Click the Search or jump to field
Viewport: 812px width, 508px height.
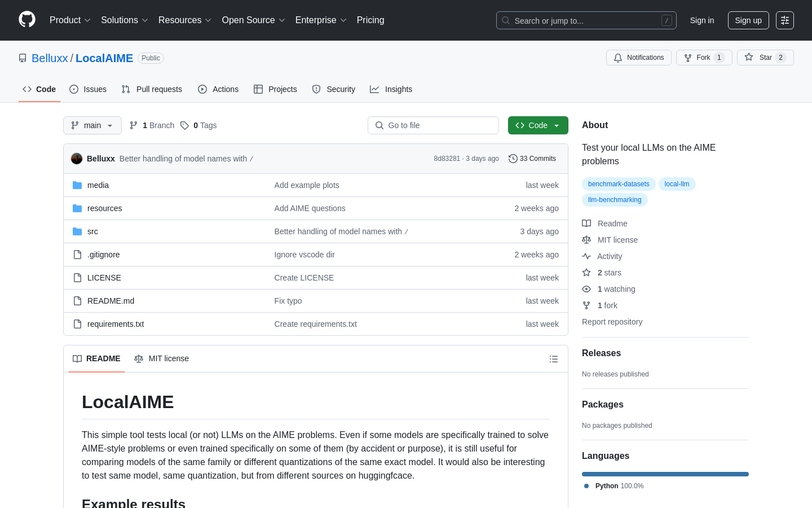(x=586, y=20)
